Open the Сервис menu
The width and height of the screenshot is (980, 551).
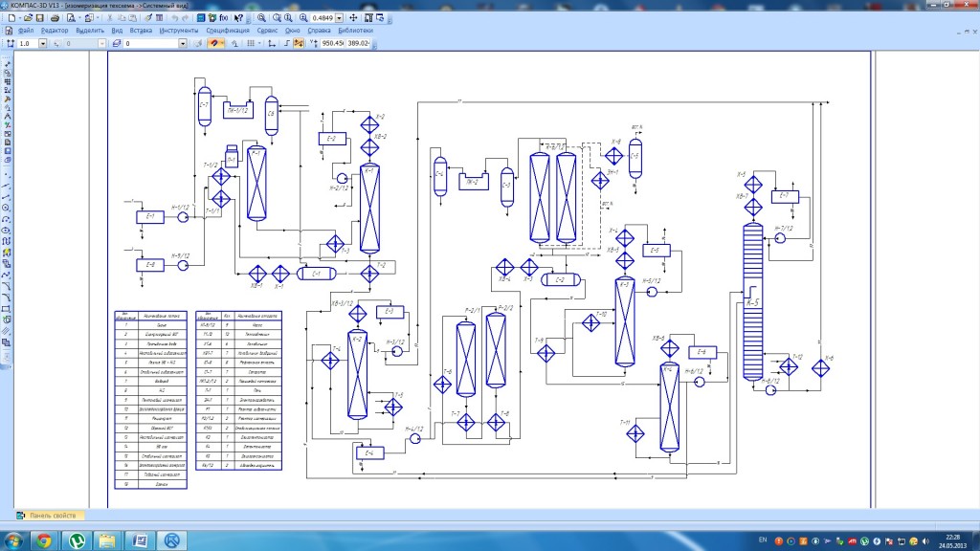pyautogui.click(x=267, y=30)
